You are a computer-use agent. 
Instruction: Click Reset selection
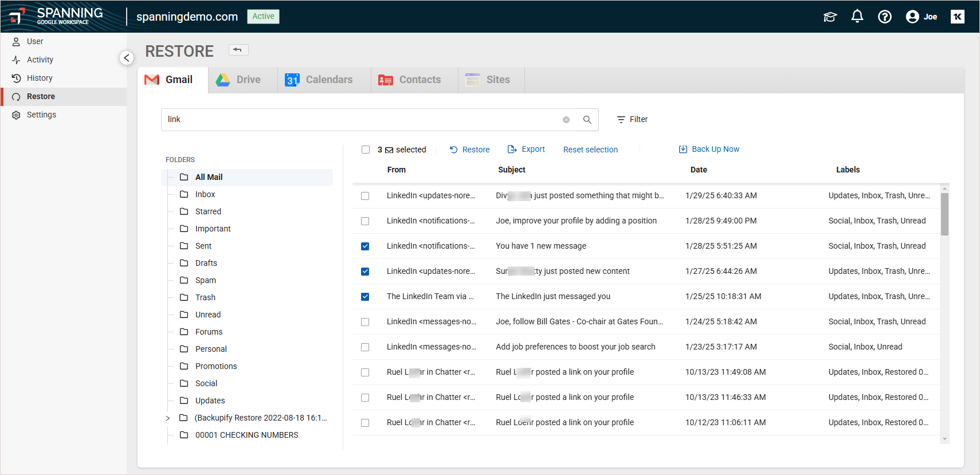590,150
